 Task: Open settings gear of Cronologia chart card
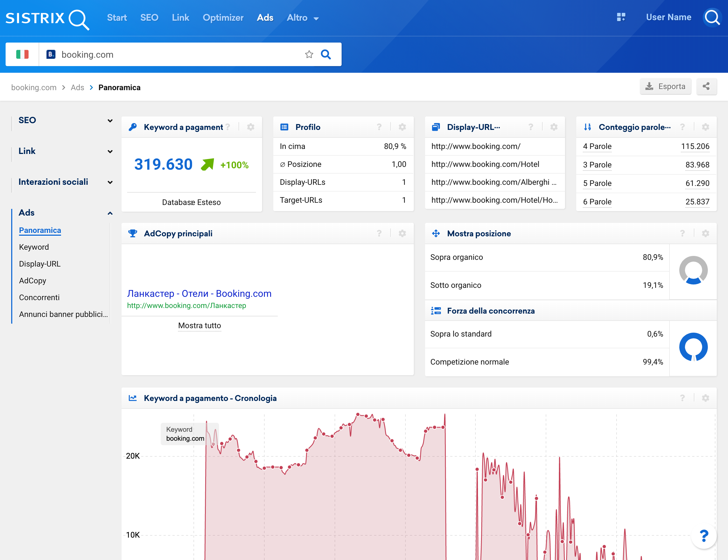coord(706,398)
